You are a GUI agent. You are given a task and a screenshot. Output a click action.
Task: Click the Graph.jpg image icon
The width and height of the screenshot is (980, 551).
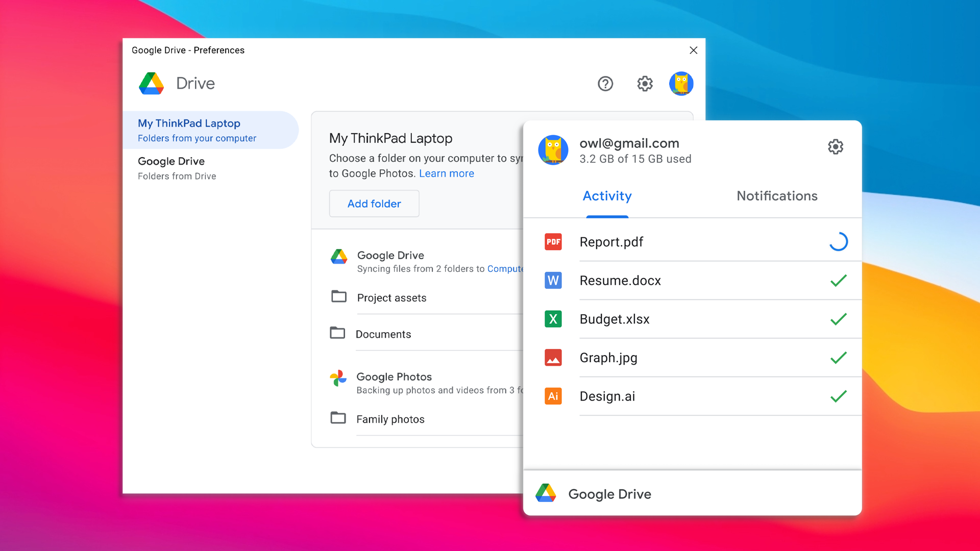point(553,358)
